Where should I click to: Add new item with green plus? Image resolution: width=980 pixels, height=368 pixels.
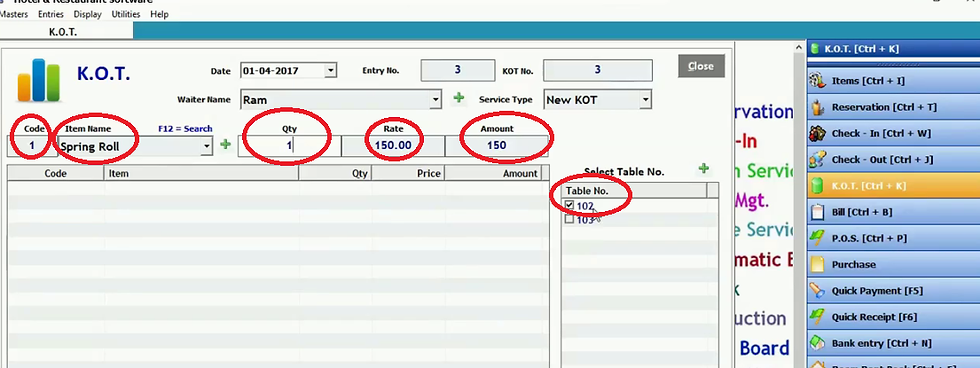[x=226, y=145]
